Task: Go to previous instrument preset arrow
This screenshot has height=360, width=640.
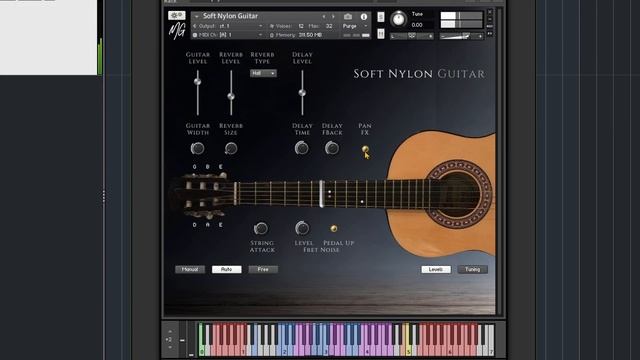Action: [324, 17]
